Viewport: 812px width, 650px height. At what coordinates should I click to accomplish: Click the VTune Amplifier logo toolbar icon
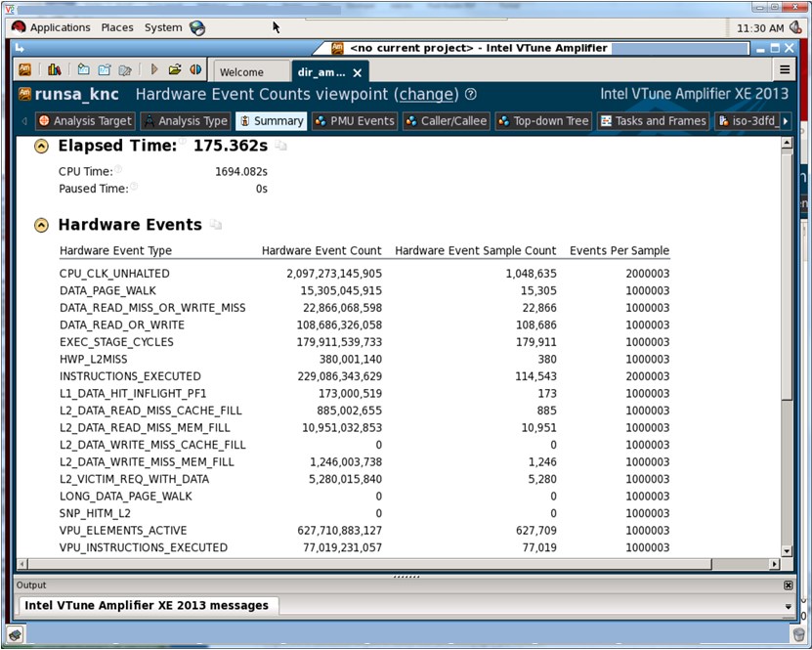click(24, 69)
